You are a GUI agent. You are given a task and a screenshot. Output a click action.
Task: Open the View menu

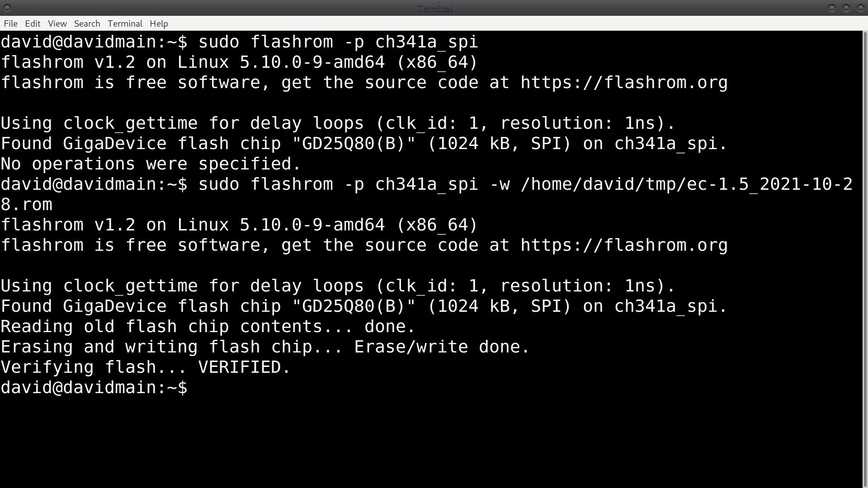tap(57, 23)
